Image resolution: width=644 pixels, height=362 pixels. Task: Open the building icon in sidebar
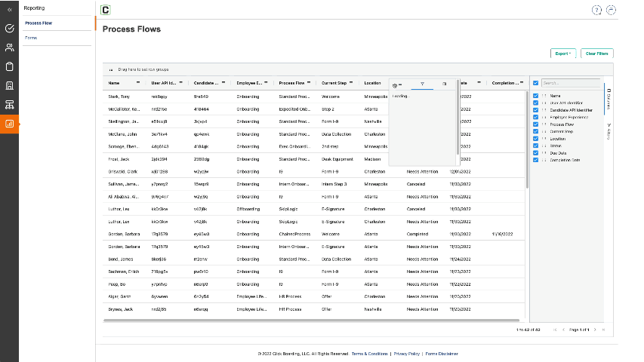(x=9, y=85)
